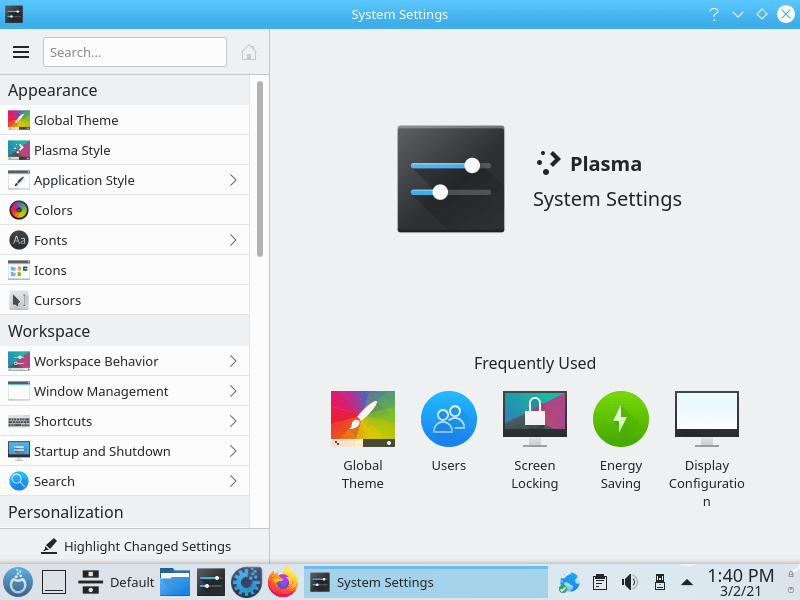Expand the Application Style chevron

[233, 180]
